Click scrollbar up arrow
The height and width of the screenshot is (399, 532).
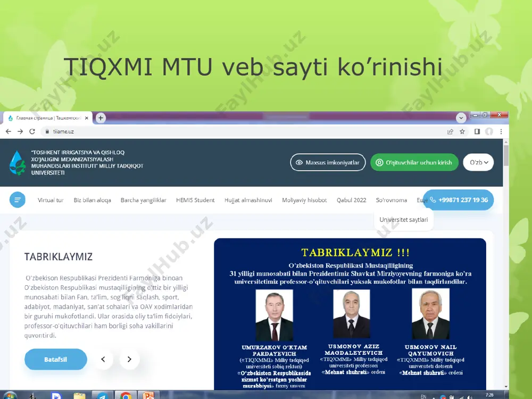[x=506, y=142]
